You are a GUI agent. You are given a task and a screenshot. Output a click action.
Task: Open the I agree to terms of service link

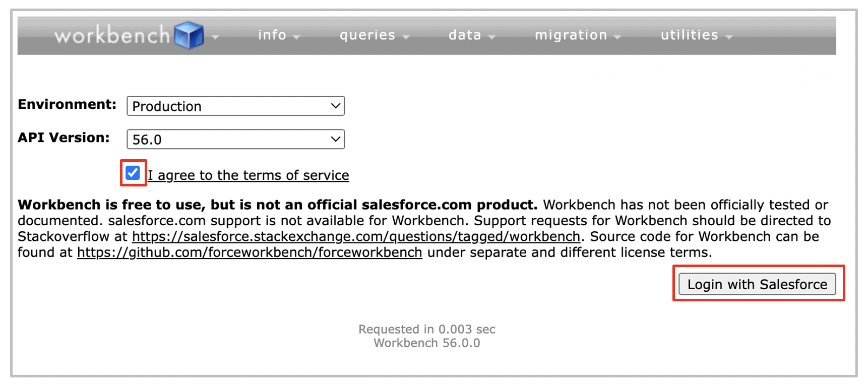[249, 175]
